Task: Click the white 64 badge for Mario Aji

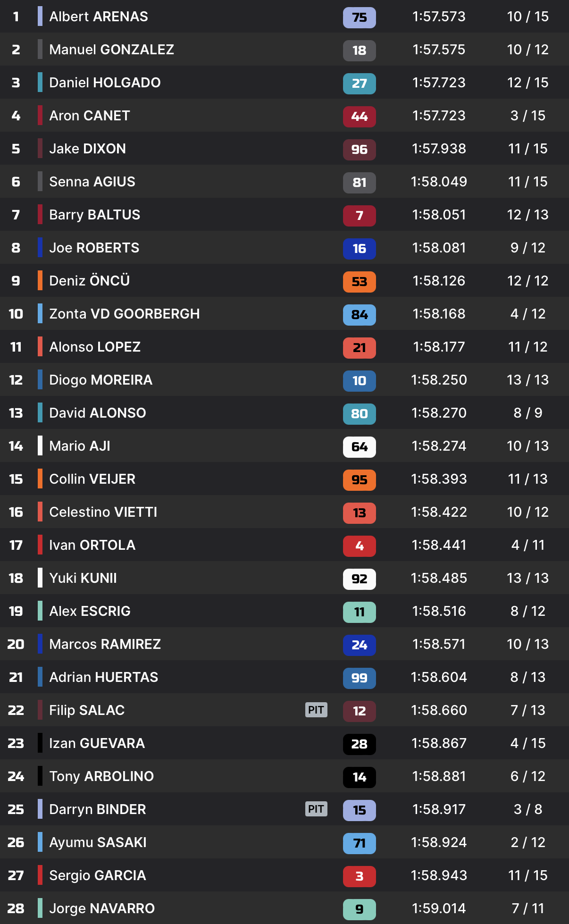Action: coord(359,447)
